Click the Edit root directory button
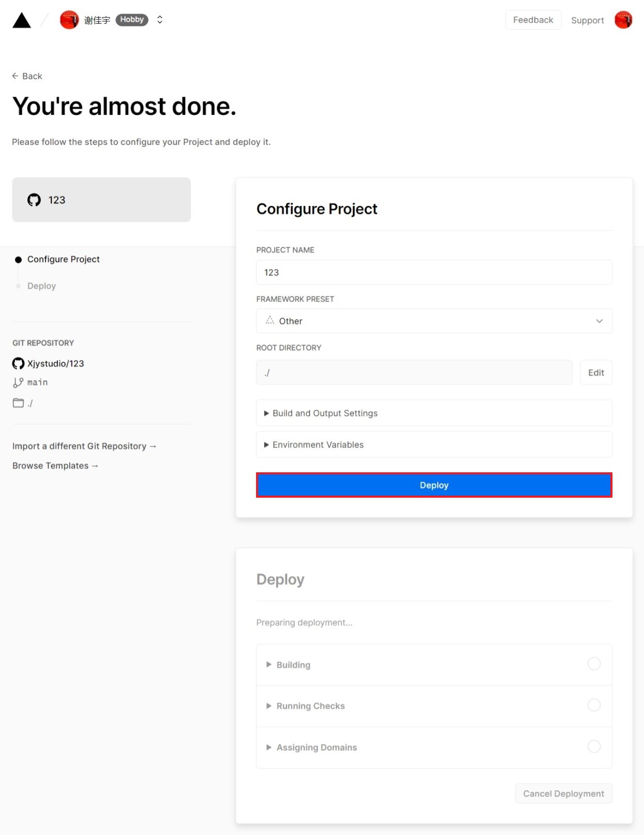 (x=595, y=372)
